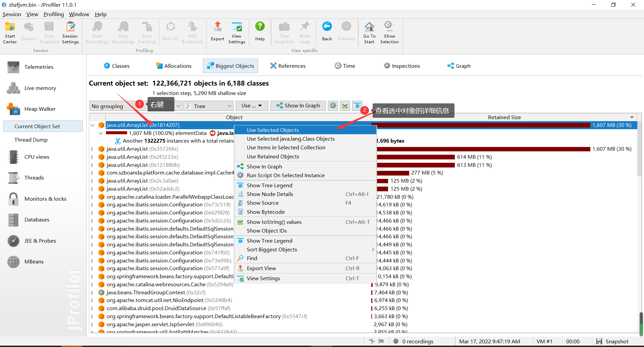Click the view settings gear beside grouping controls

tap(333, 105)
